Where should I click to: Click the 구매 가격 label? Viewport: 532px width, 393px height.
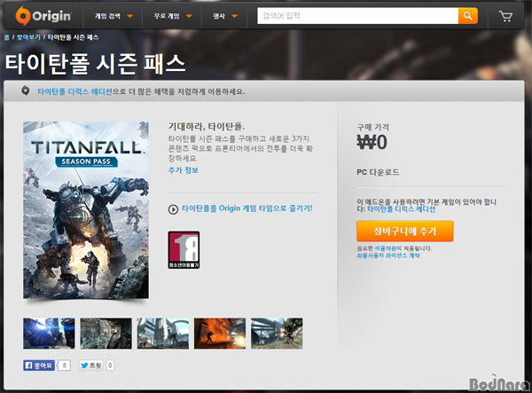(373, 127)
